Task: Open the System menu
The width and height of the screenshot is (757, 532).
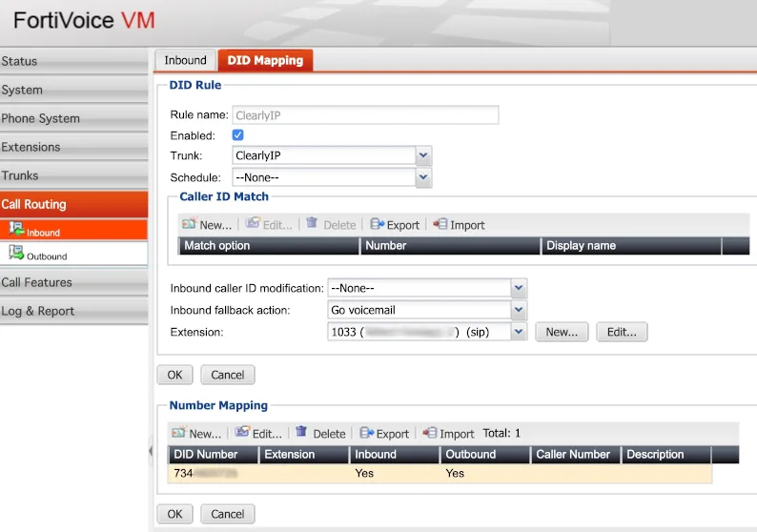Action: pyautogui.click(x=73, y=90)
